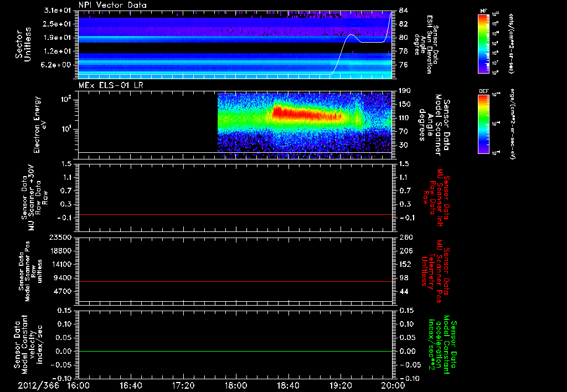Click the 20:00 time tick label

(x=393, y=385)
